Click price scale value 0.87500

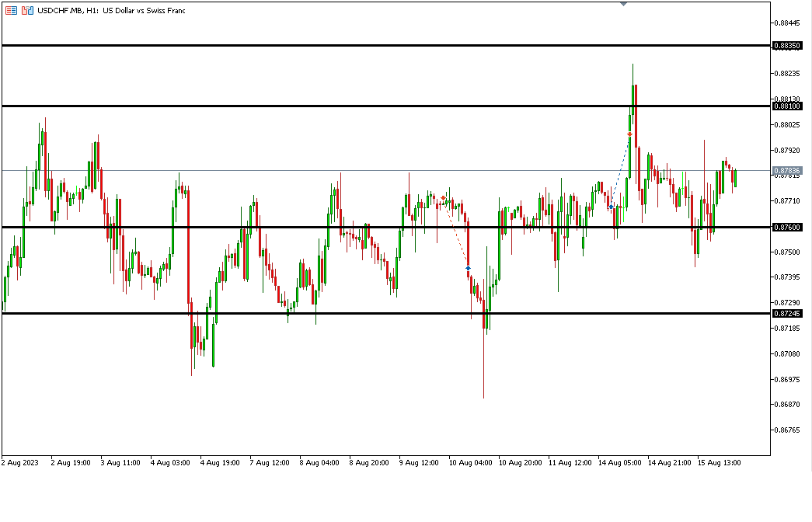coord(787,252)
